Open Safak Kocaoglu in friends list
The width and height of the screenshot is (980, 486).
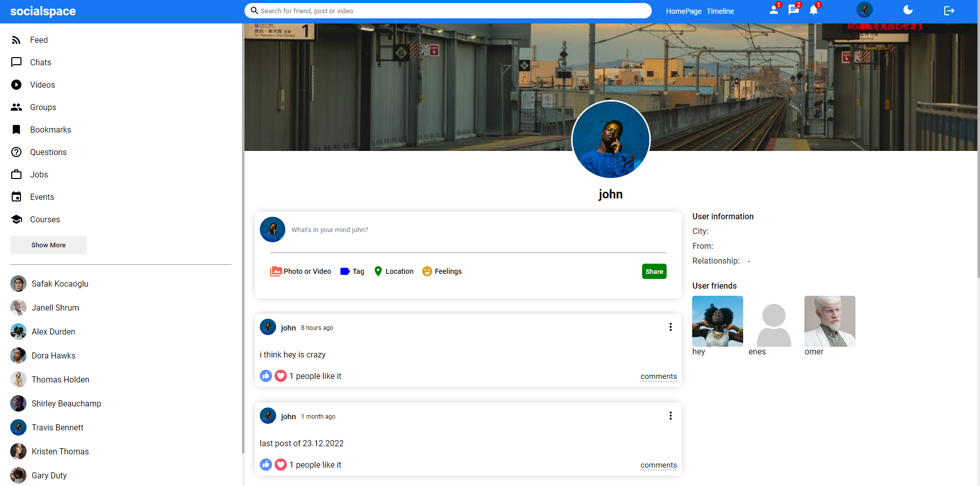coord(50,284)
